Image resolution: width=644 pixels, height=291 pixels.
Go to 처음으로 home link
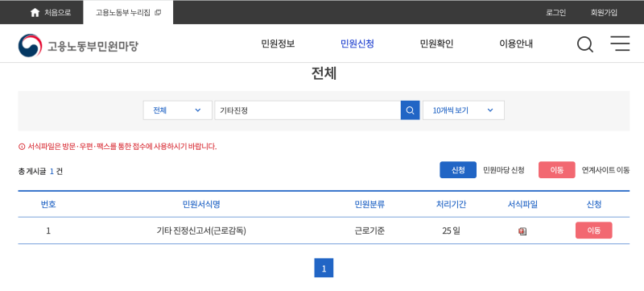pyautogui.click(x=51, y=12)
